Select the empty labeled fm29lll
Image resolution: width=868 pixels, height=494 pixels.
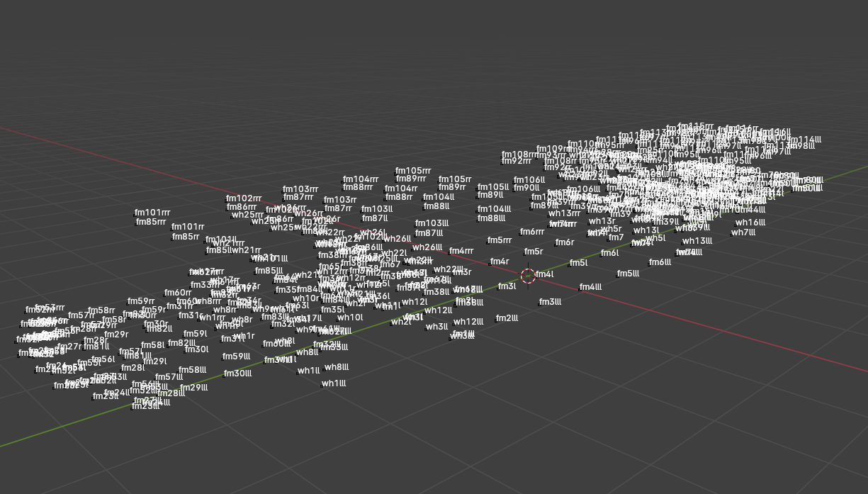[194, 388]
